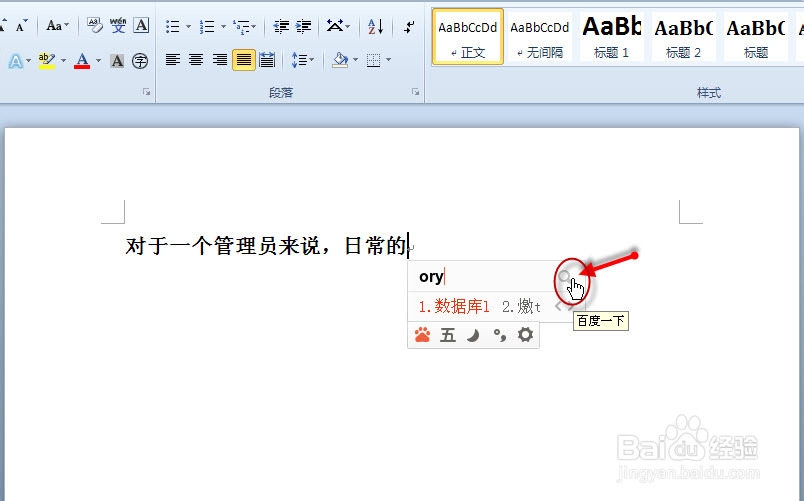Click the '样式' group label
This screenshot has height=501, width=804.
pyautogui.click(x=709, y=93)
